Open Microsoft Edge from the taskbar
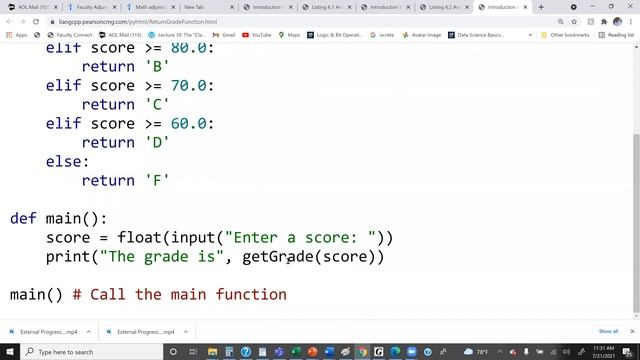Screen dimensions: 640x360 pyautogui.click(x=395, y=352)
